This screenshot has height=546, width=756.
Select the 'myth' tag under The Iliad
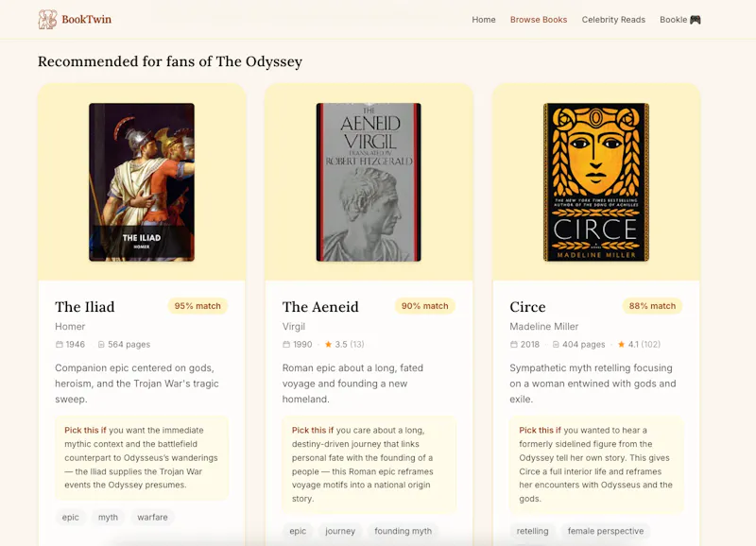(x=108, y=517)
